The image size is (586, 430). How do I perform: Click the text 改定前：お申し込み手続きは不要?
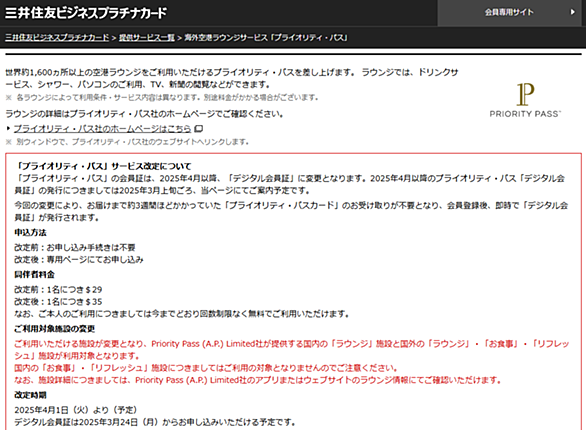pyautogui.click(x=75, y=247)
